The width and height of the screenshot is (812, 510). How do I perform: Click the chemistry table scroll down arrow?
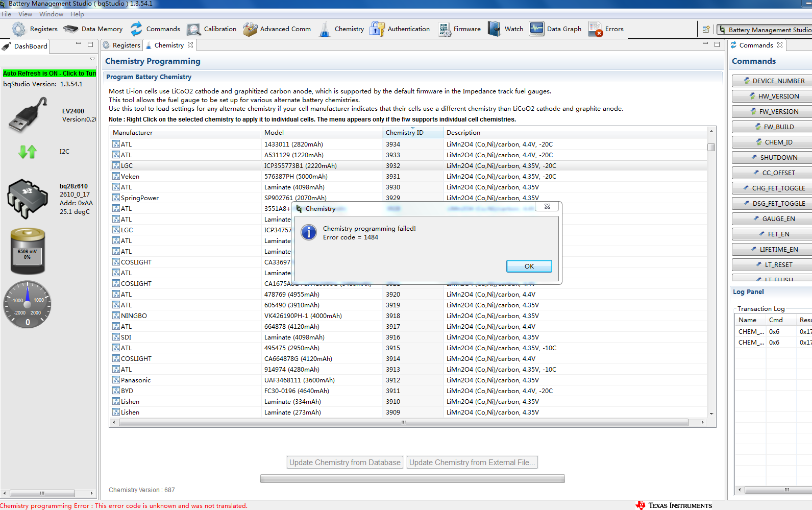[x=711, y=414]
